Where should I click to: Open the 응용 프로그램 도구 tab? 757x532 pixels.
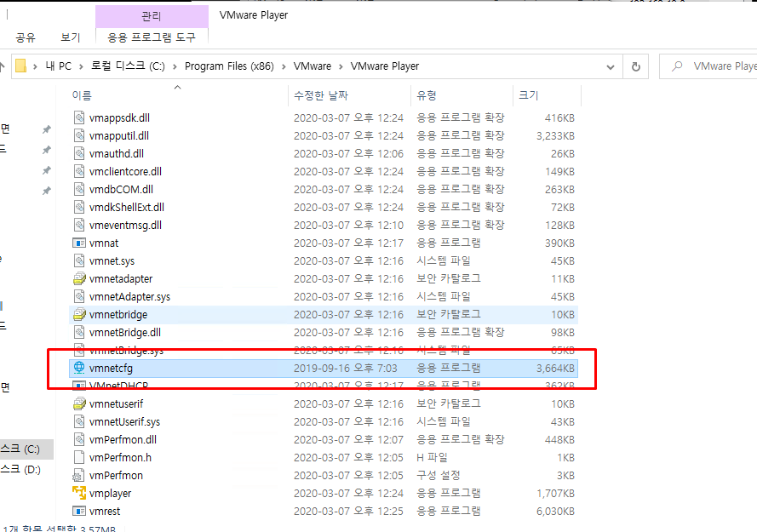(152, 37)
